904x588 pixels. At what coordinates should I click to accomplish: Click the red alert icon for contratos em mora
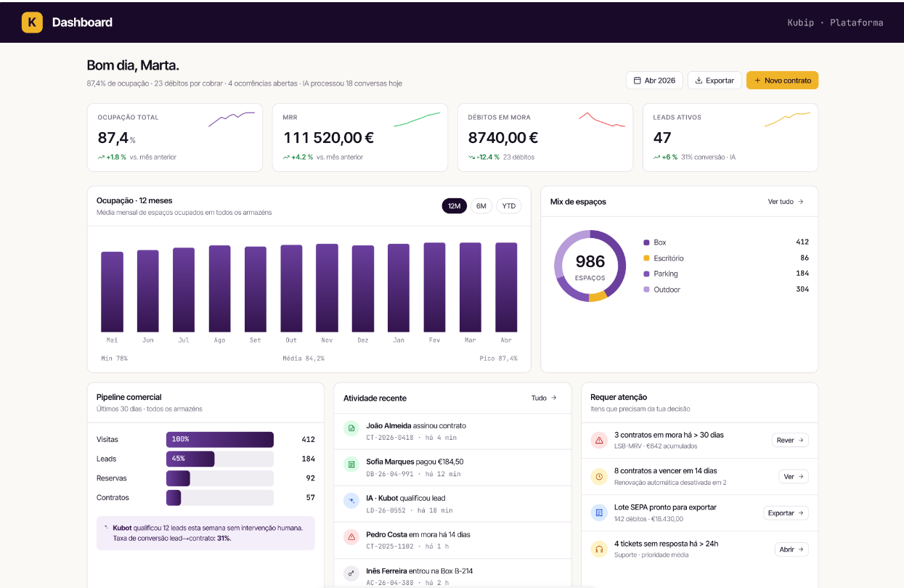(599, 440)
